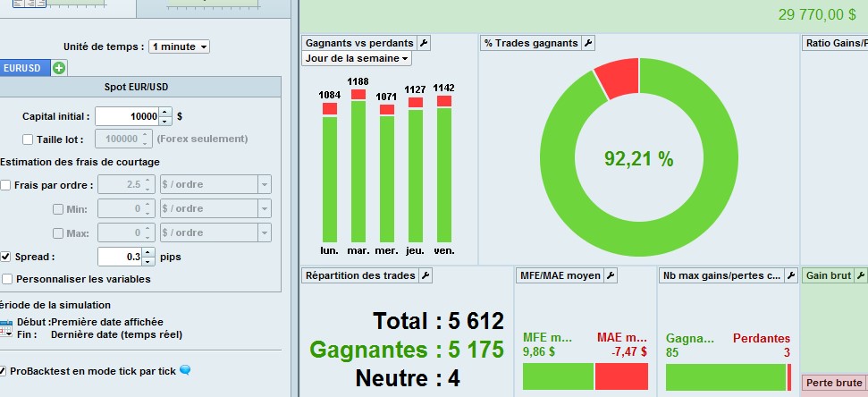Click the mardi bar labeled 1188
The width and height of the screenshot is (868, 397).
coord(358,165)
